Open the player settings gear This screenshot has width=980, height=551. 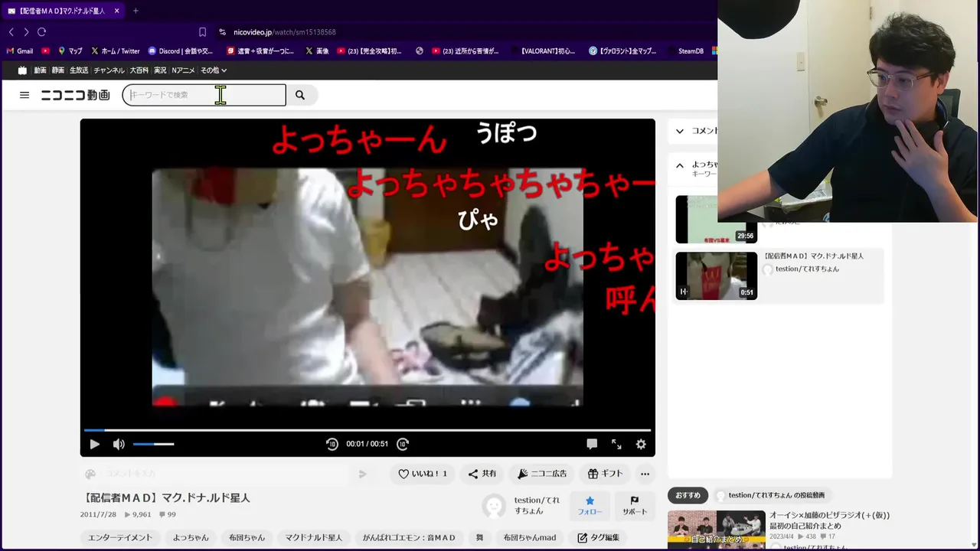pyautogui.click(x=641, y=444)
